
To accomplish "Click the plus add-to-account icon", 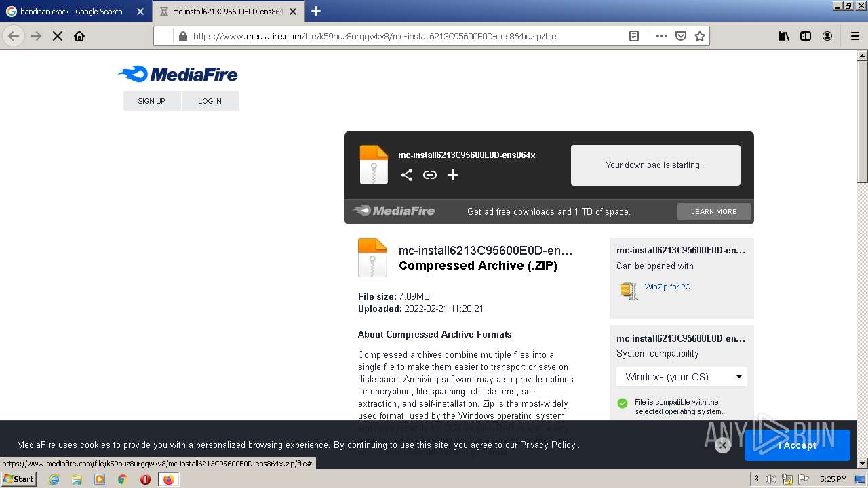I will [x=453, y=175].
